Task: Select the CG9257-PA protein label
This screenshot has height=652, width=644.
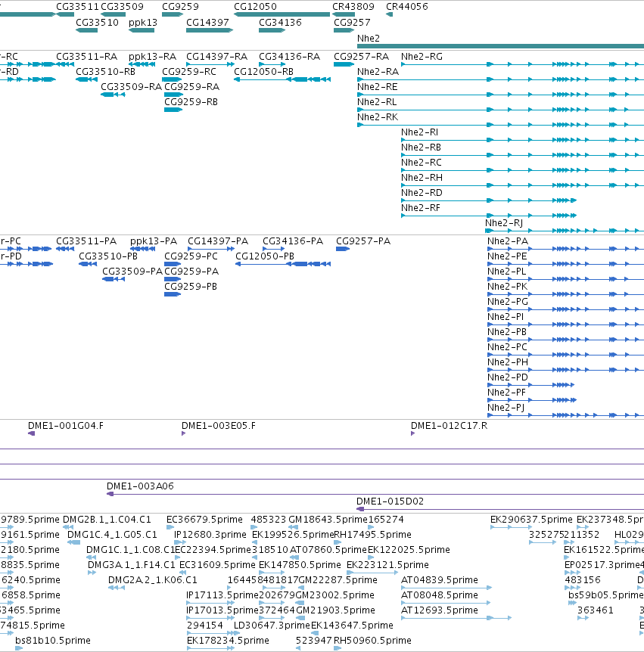Action: (363, 241)
